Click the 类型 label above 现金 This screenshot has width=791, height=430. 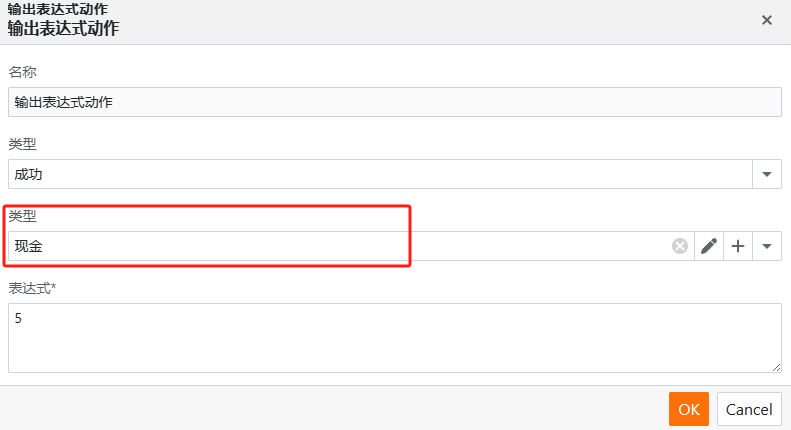[22, 217]
